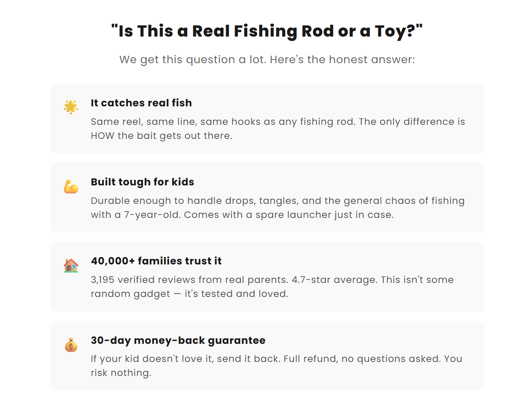Click the house icon beside families trust
This screenshot has height=407, width=532.
pos(71,266)
